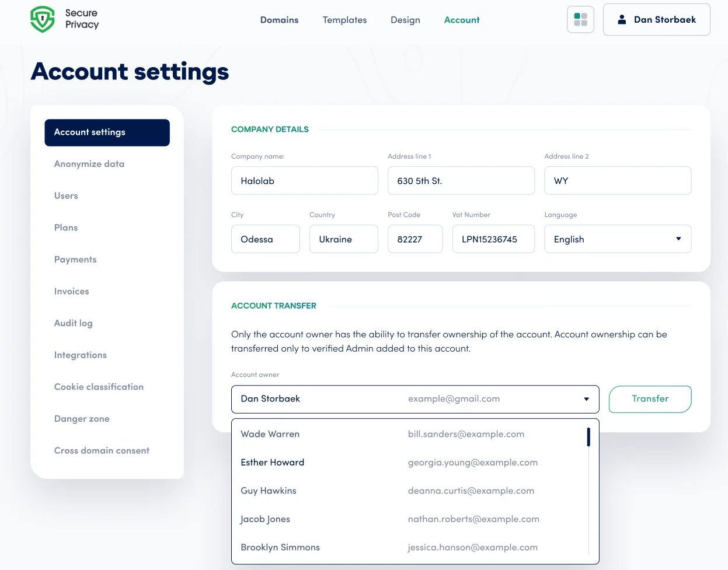This screenshot has width=728, height=570.
Task: Switch to the Domains section
Action: pos(279,20)
